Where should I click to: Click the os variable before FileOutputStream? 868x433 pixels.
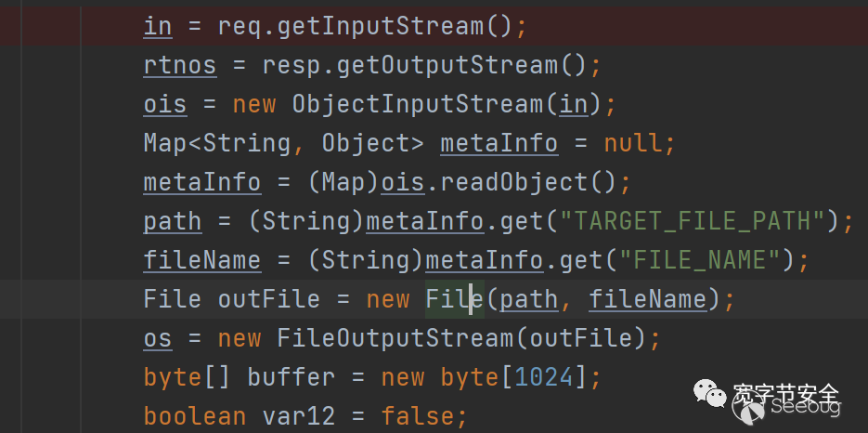(158, 338)
